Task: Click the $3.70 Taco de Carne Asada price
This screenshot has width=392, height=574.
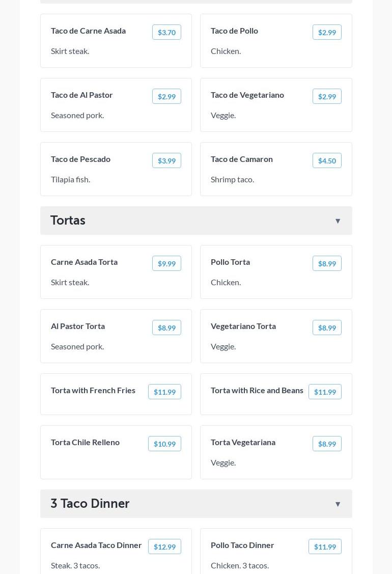Action: 166,33
